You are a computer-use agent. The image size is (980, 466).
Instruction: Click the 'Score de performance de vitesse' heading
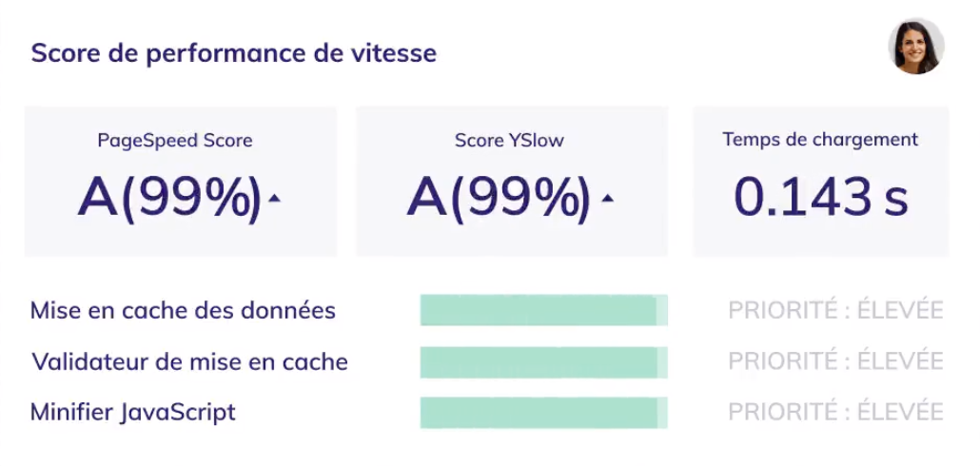coord(234,53)
